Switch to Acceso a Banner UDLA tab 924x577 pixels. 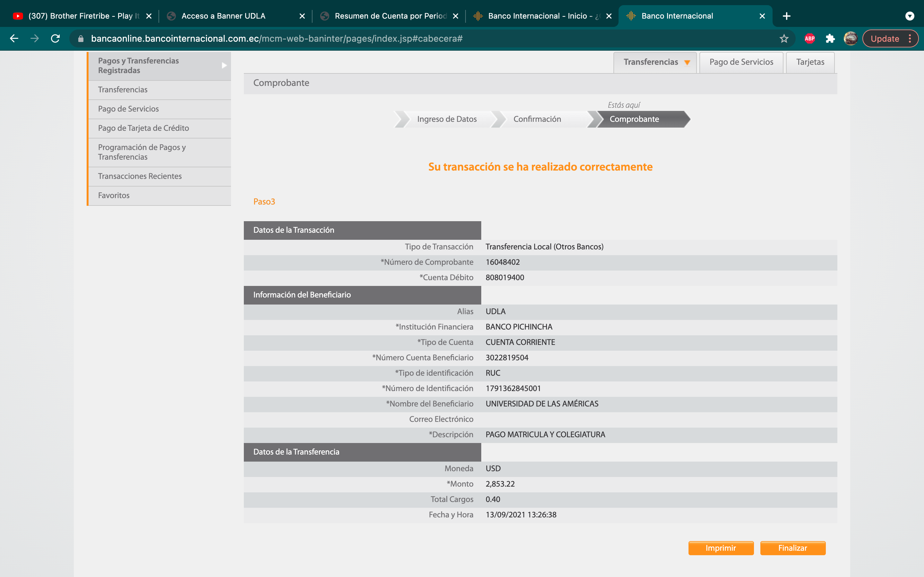[223, 16]
